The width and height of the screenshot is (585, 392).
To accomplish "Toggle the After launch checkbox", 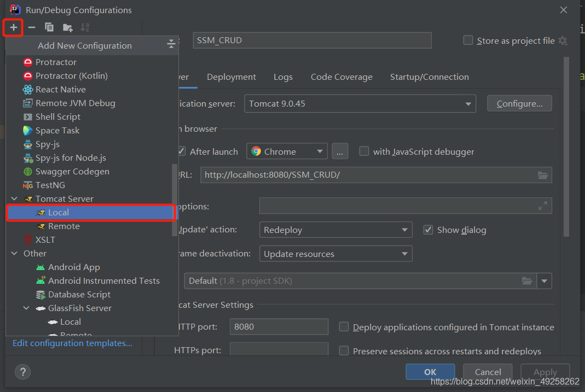I will [x=181, y=151].
